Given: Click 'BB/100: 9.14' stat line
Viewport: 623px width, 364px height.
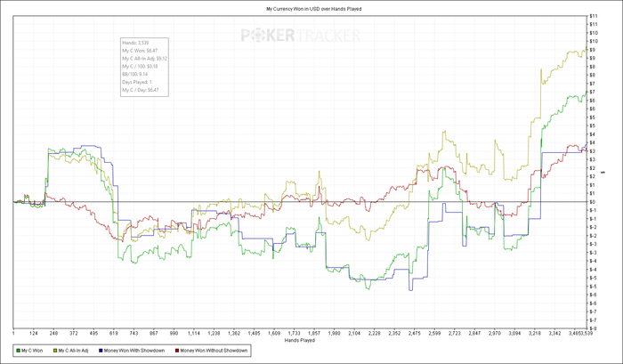Looking at the screenshot, I should point(135,74).
